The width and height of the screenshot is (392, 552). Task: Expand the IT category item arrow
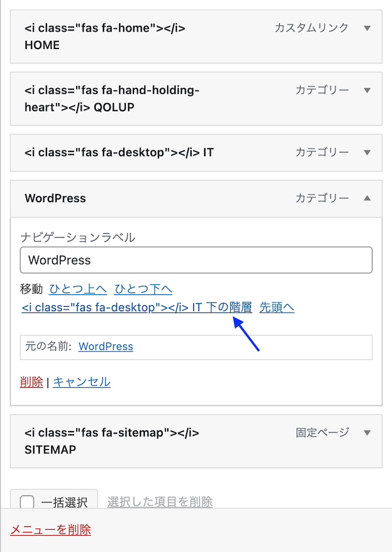(367, 153)
